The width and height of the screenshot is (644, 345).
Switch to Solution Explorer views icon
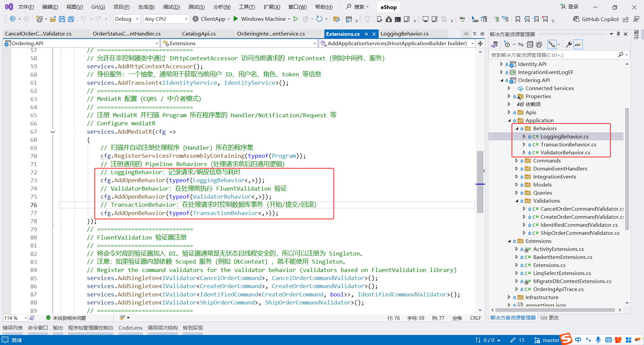pos(494,45)
